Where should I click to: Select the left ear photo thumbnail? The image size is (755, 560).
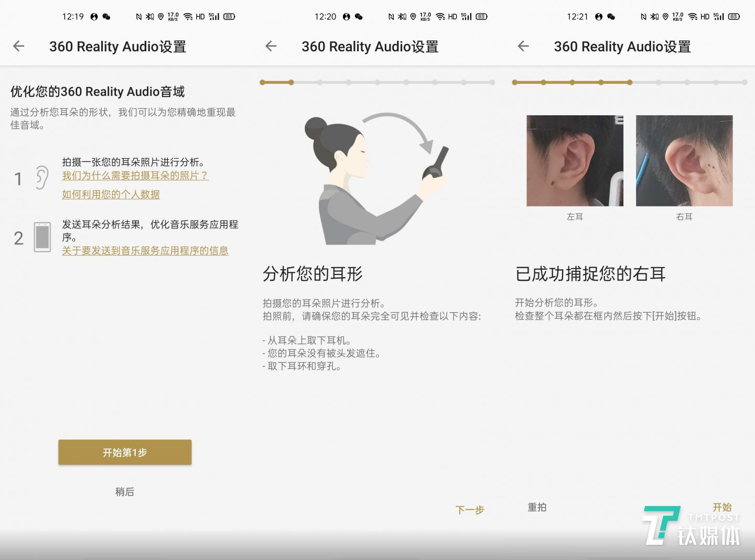point(575,161)
